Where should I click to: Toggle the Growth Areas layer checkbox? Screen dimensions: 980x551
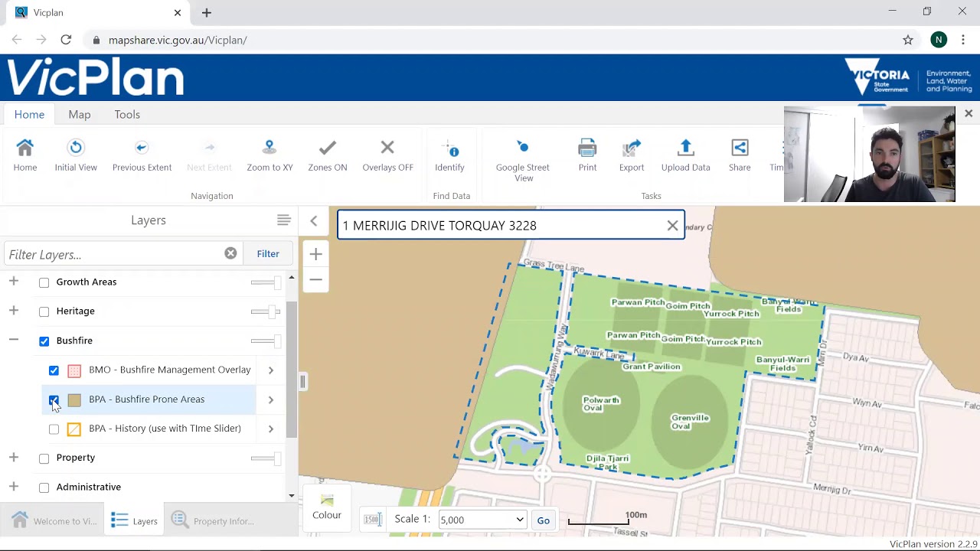pyautogui.click(x=44, y=282)
